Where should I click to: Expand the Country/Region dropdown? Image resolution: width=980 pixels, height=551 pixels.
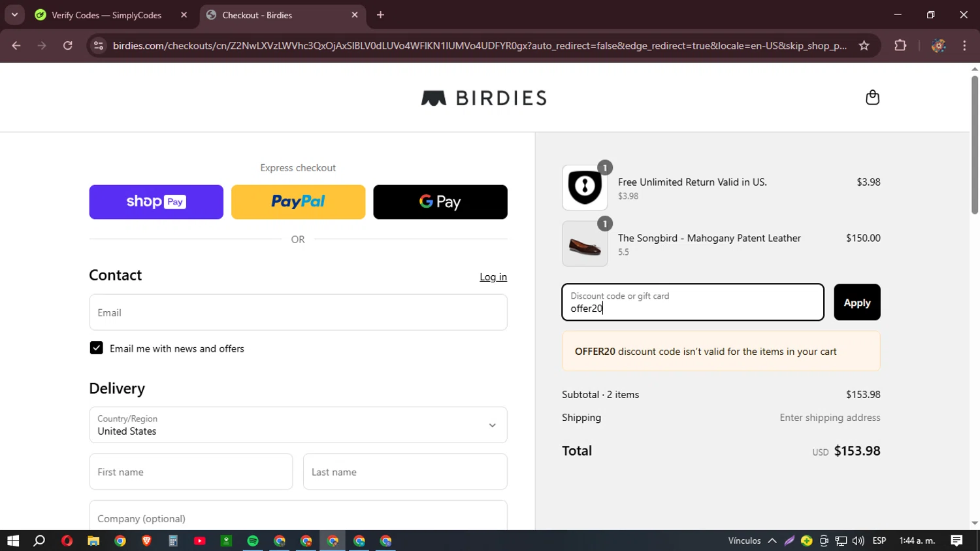tap(298, 425)
